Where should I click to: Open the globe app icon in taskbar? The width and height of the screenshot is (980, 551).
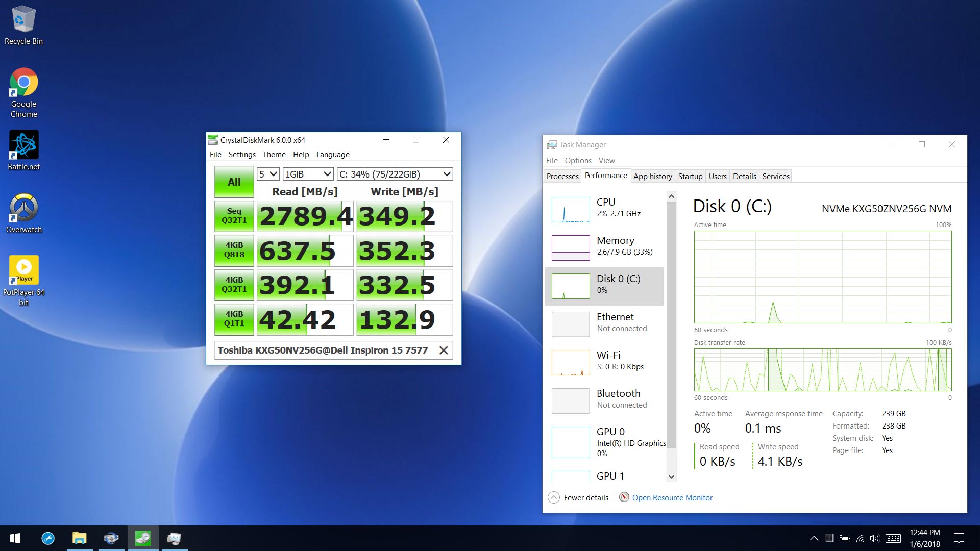click(111, 538)
